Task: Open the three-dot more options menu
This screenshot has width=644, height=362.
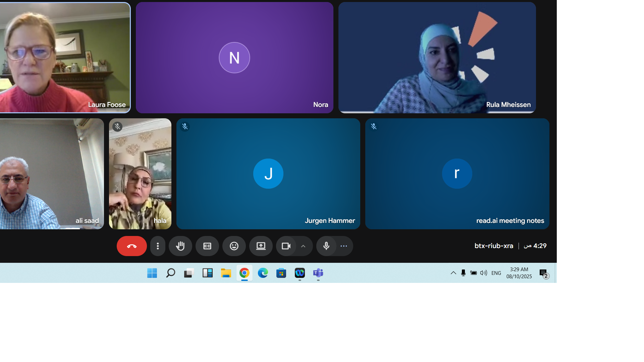Action: pos(158,246)
